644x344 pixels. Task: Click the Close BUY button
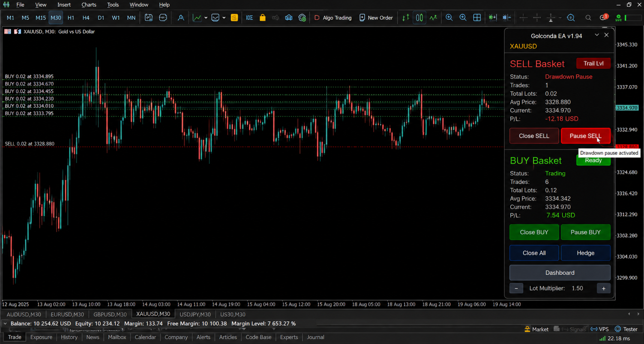point(534,232)
